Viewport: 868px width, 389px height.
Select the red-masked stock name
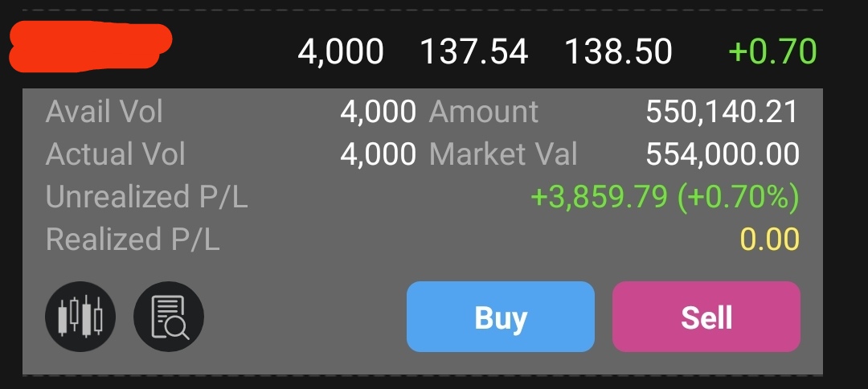pos(91,47)
